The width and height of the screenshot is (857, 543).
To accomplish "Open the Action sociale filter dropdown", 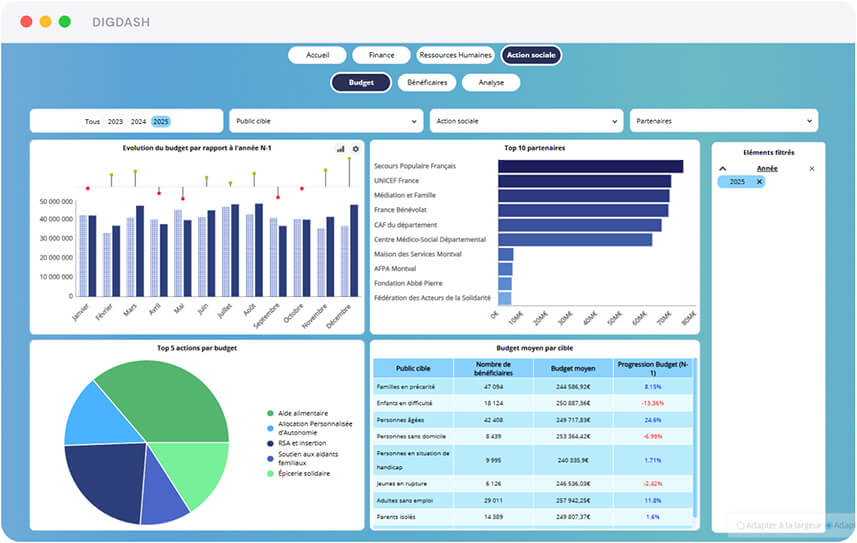I will pyautogui.click(x=526, y=121).
